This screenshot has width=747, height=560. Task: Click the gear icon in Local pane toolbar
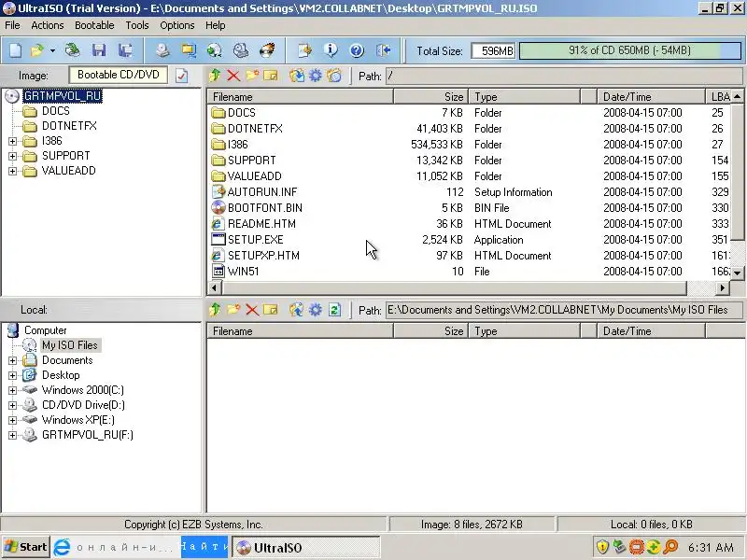316,310
